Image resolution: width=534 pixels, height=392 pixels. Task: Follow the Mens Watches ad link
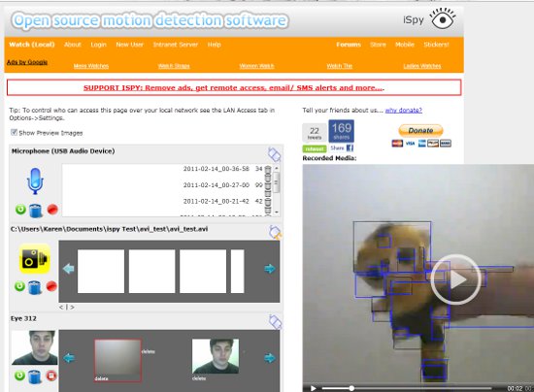(x=91, y=66)
